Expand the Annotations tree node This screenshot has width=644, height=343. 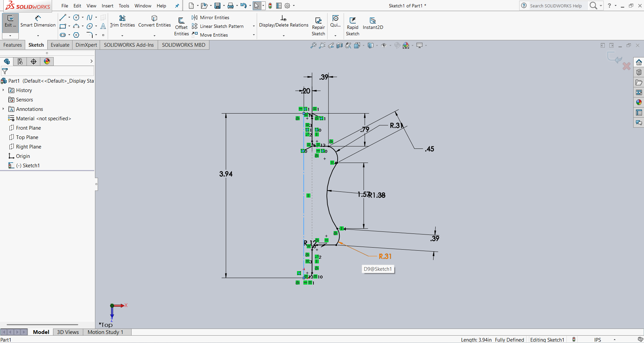(3, 109)
